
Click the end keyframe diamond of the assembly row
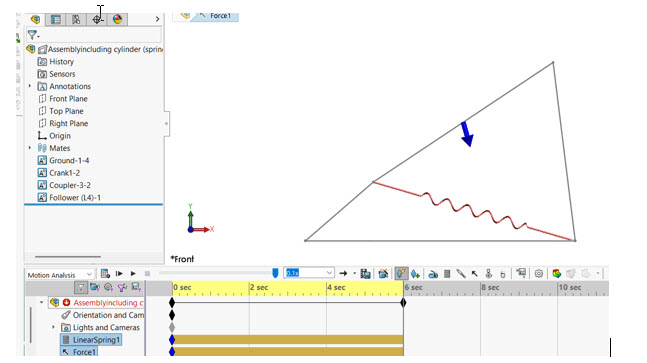(x=403, y=302)
